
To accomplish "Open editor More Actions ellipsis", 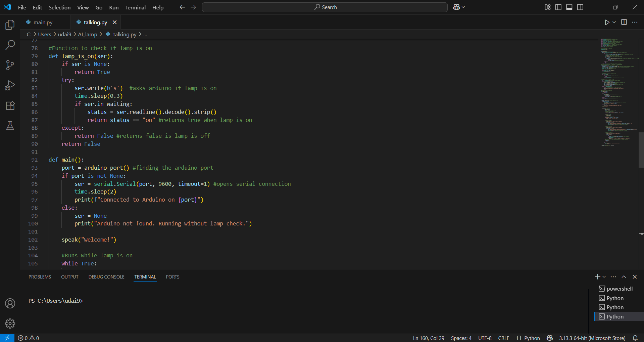I will (x=635, y=22).
